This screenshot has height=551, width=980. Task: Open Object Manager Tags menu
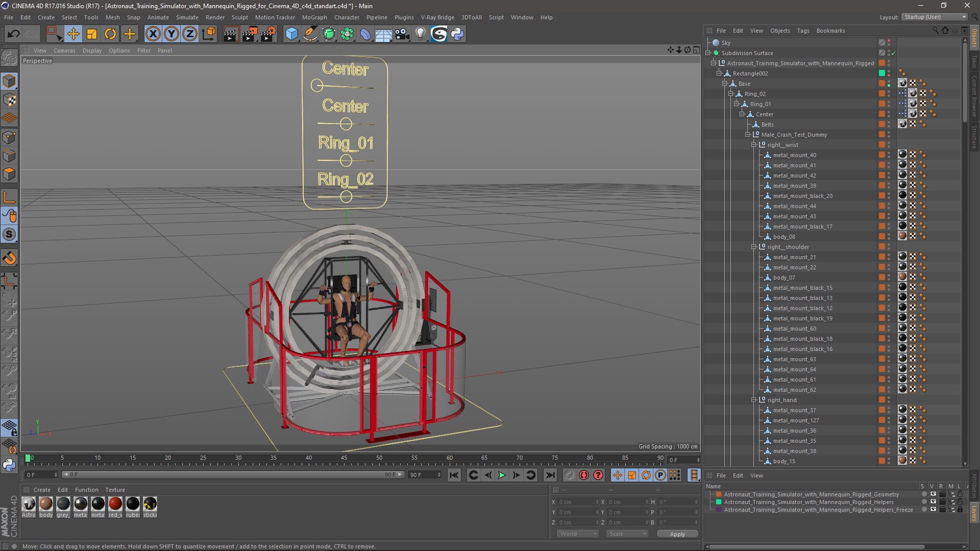coord(803,31)
